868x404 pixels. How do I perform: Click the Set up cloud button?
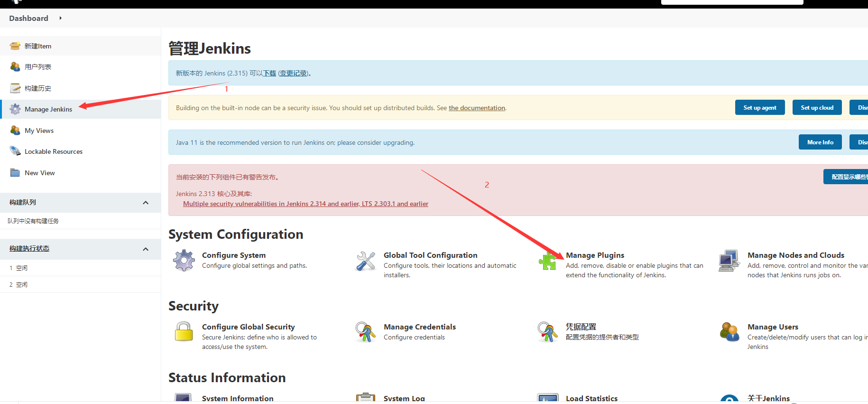[x=817, y=107]
